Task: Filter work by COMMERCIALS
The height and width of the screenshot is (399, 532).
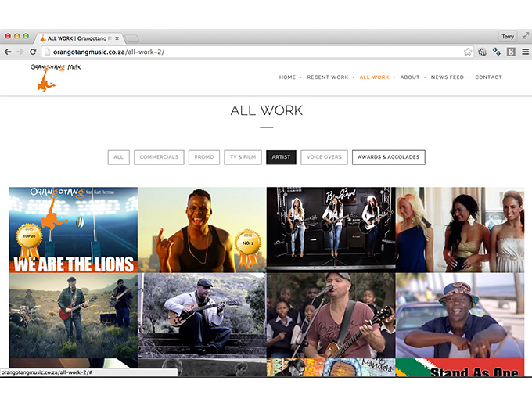Action: [159, 157]
